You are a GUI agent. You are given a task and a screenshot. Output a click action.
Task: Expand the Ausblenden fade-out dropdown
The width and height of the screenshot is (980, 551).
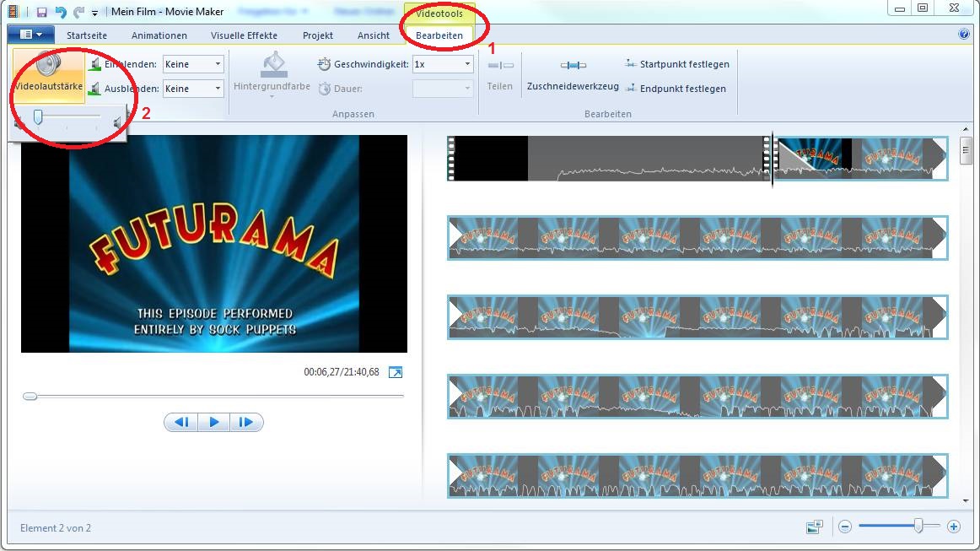click(218, 89)
